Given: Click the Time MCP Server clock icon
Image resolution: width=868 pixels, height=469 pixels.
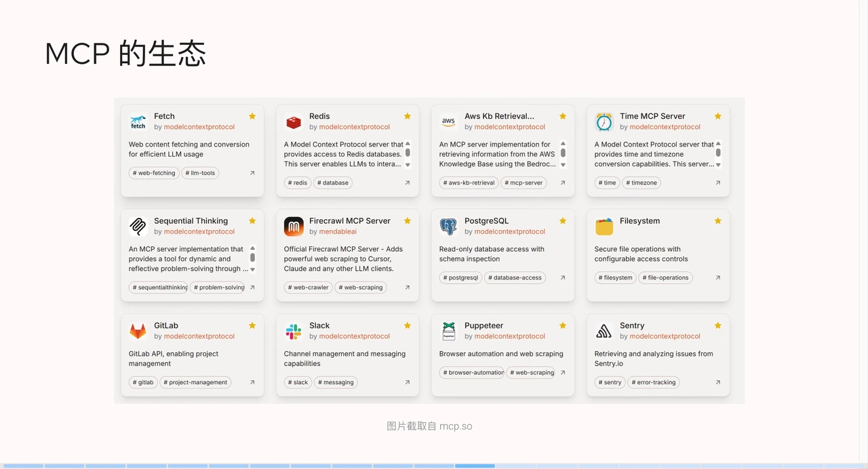Looking at the screenshot, I should (604, 122).
